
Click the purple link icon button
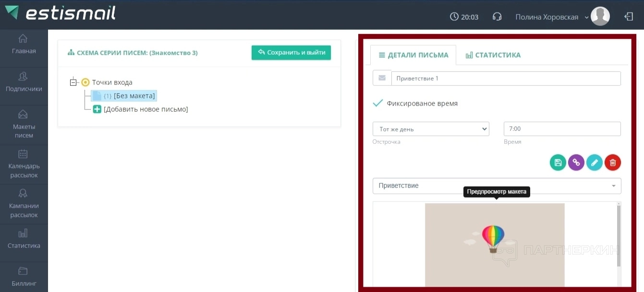(x=576, y=163)
